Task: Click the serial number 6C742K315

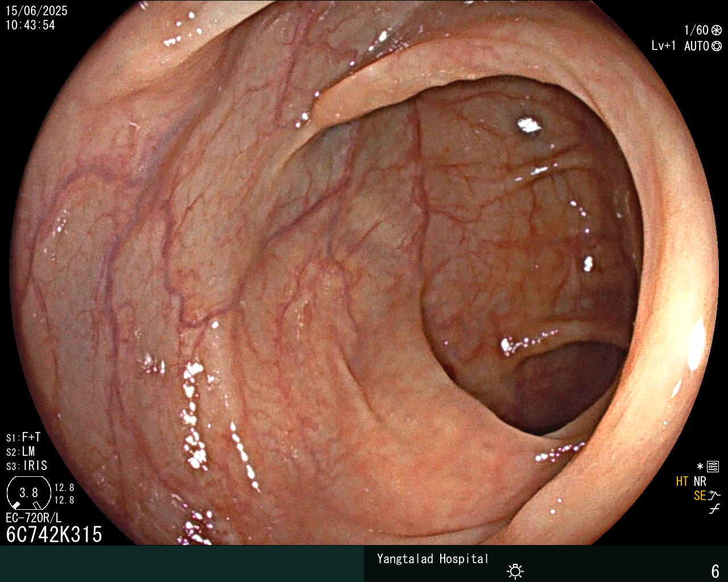Action: pos(54,534)
